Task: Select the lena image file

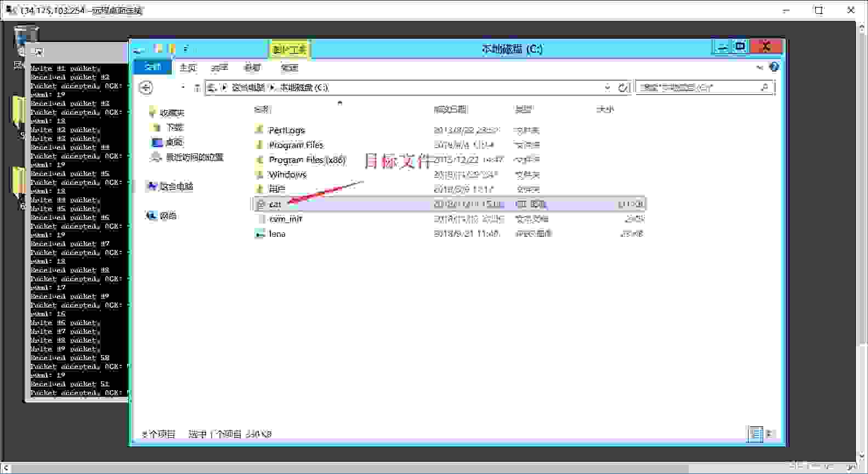Action: coord(277,234)
